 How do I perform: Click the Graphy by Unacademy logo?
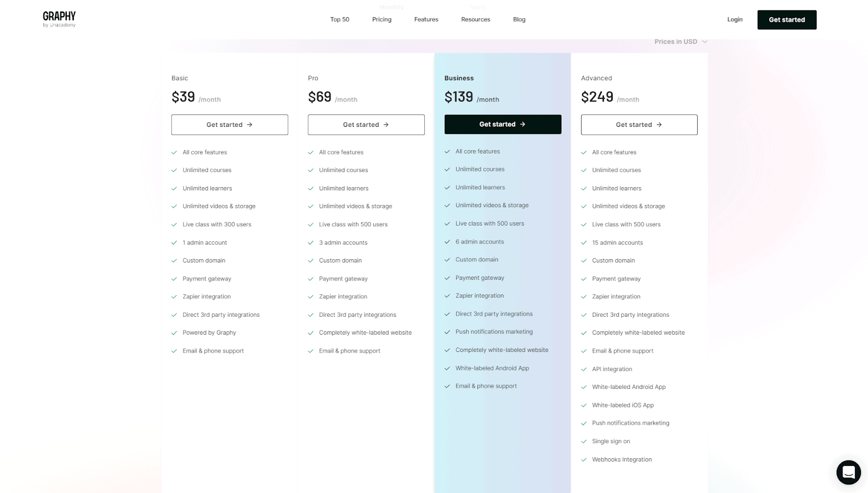pyautogui.click(x=59, y=19)
